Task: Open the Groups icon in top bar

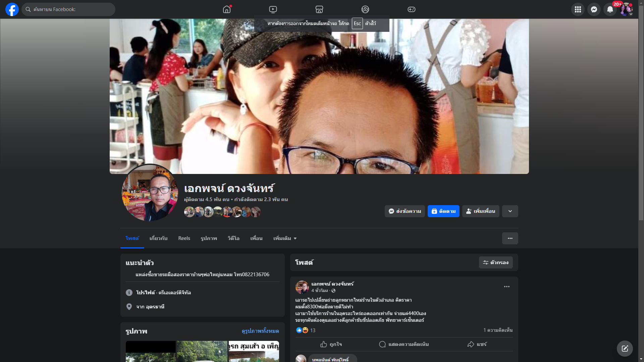Action: click(365, 9)
